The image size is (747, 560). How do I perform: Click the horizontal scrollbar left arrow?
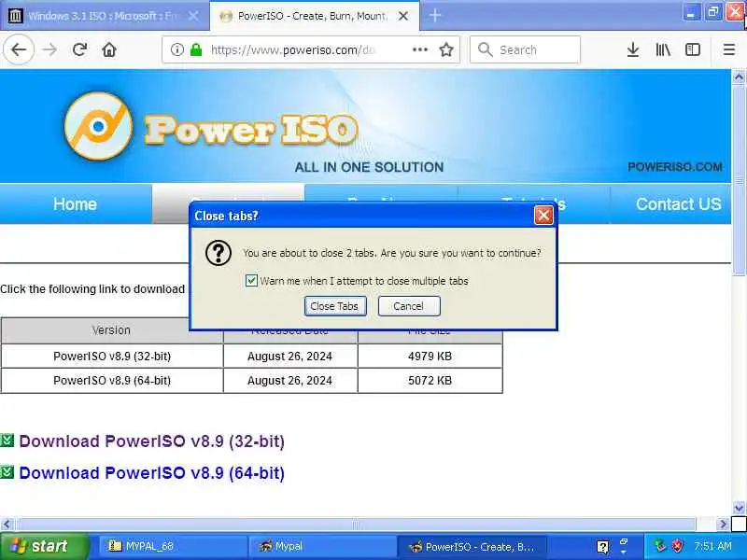(x=7, y=525)
